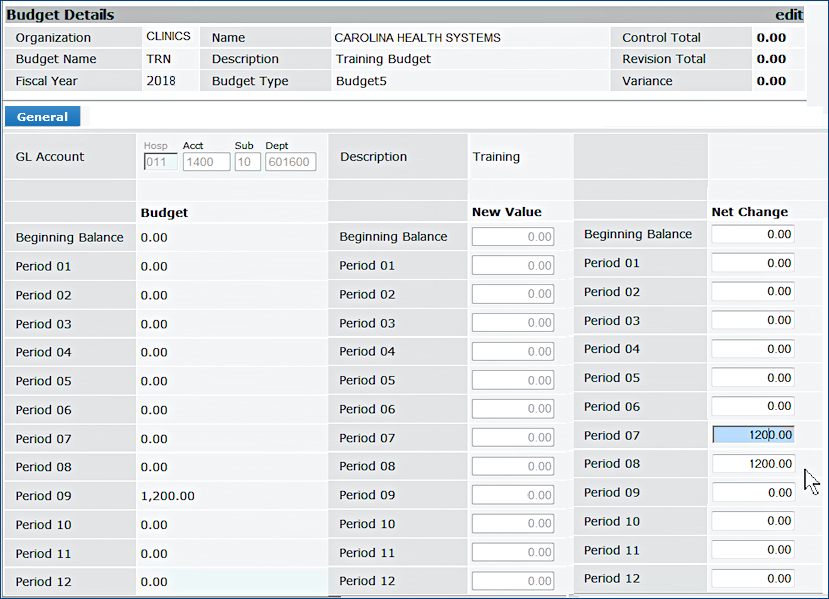Image resolution: width=829 pixels, height=599 pixels.
Task: Select Net Change field for Period 09
Action: point(753,493)
